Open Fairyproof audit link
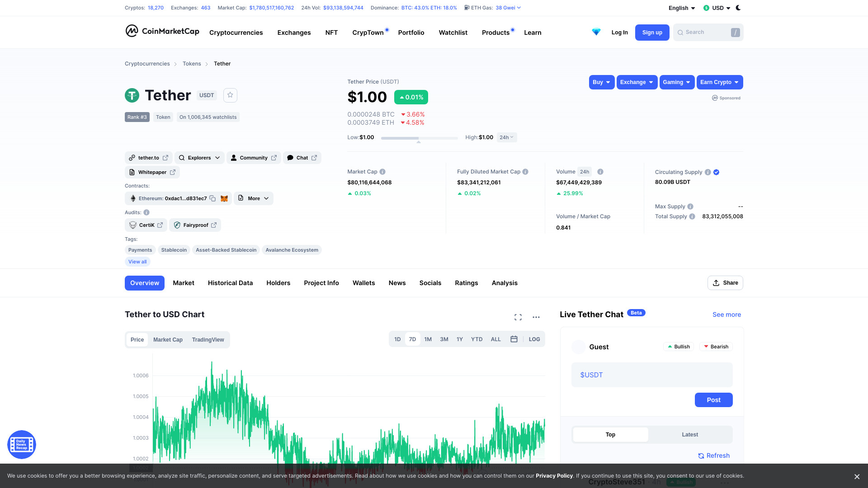The image size is (868, 488). pyautogui.click(x=195, y=225)
